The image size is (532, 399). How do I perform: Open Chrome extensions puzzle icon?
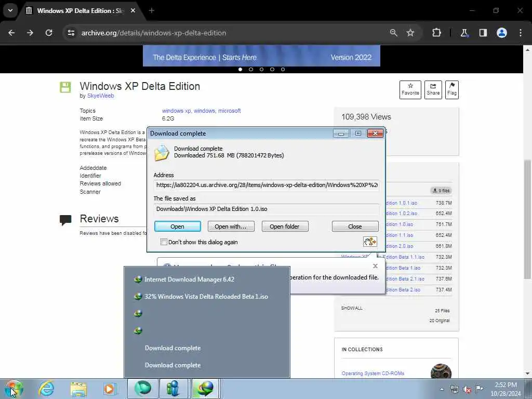point(436,33)
